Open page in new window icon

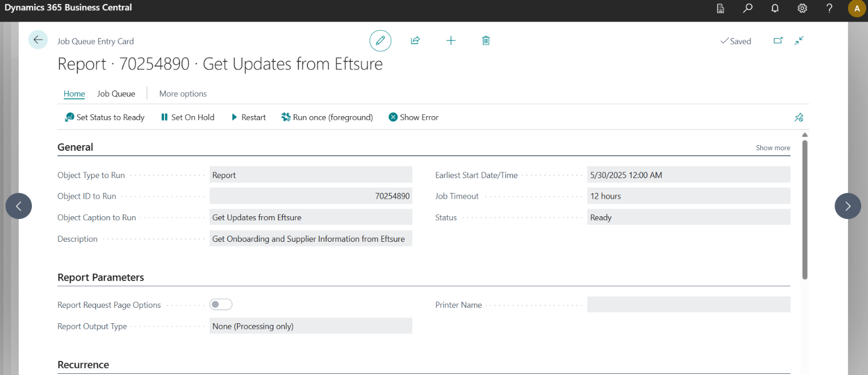(778, 40)
